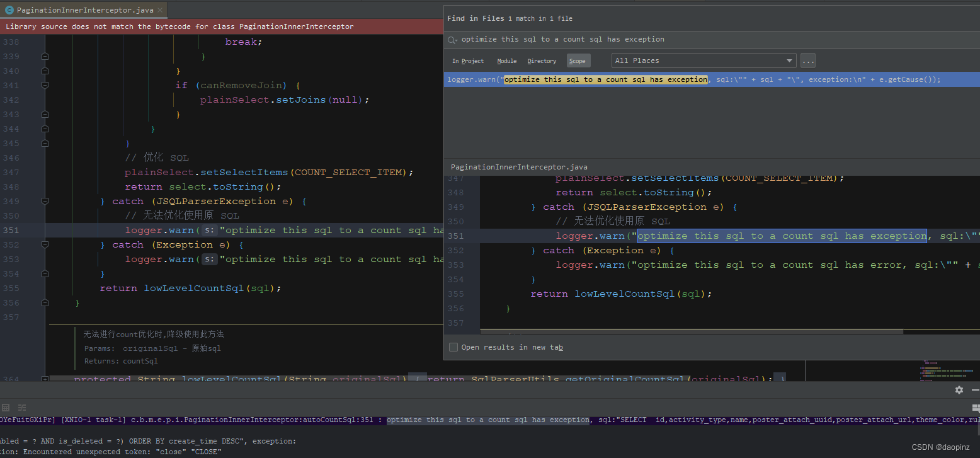Click the s: parameter hint on line 351
The image size is (980, 458).
tap(209, 231)
